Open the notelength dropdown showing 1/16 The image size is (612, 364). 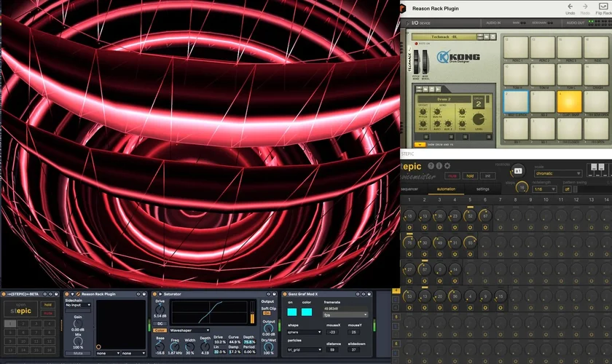click(x=543, y=189)
